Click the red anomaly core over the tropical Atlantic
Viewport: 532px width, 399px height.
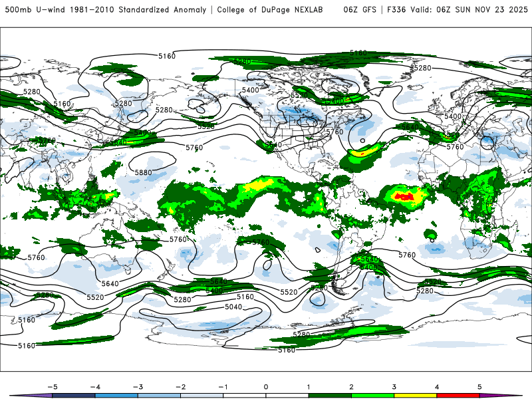404,196
